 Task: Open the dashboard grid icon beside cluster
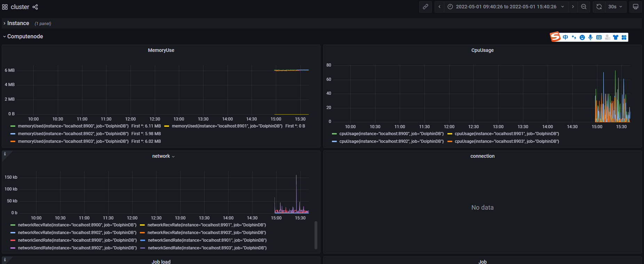pos(5,7)
